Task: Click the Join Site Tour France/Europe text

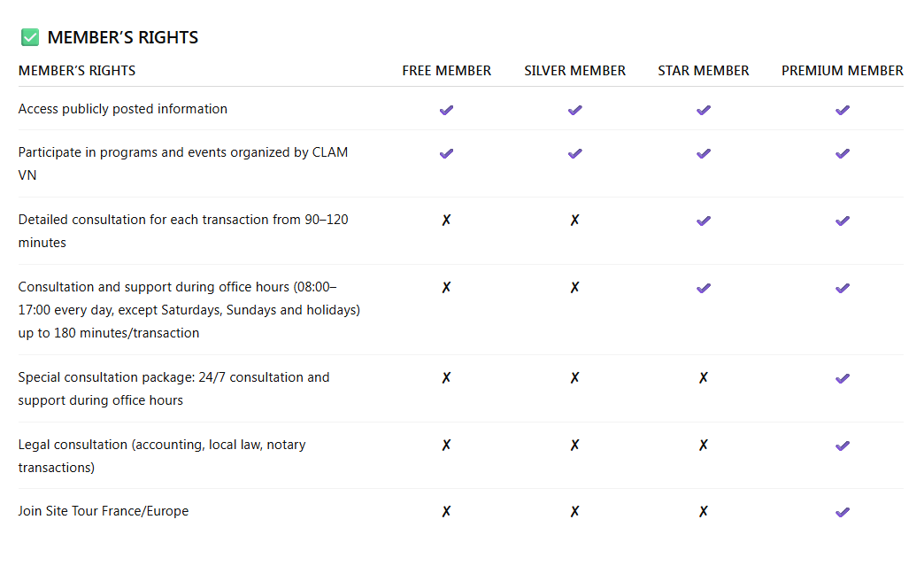Action: click(x=103, y=511)
